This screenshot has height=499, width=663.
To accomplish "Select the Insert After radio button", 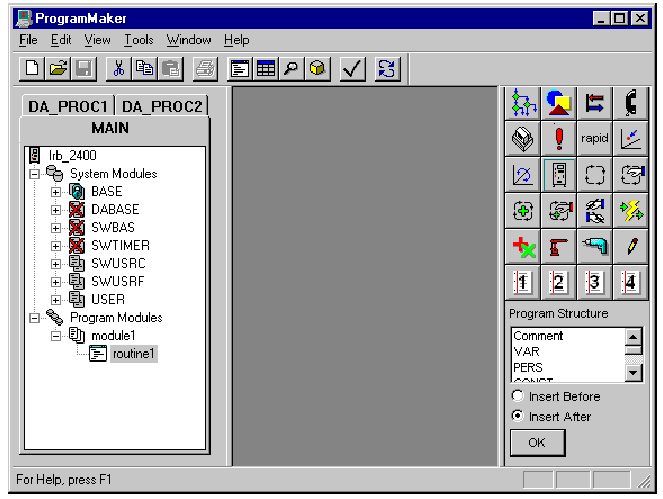I will [517, 416].
